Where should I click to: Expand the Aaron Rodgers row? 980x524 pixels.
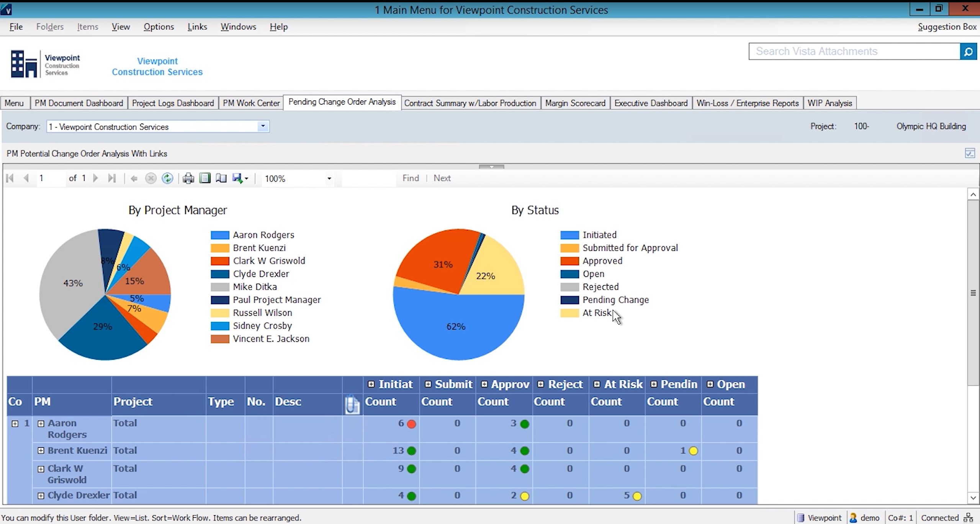[41, 423]
